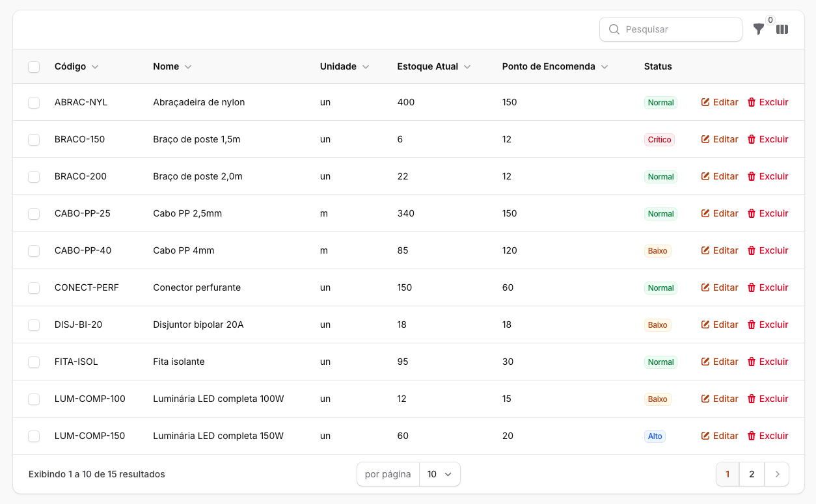Delete the LUM-COMP-100 row
816x504 pixels.
[768, 399]
